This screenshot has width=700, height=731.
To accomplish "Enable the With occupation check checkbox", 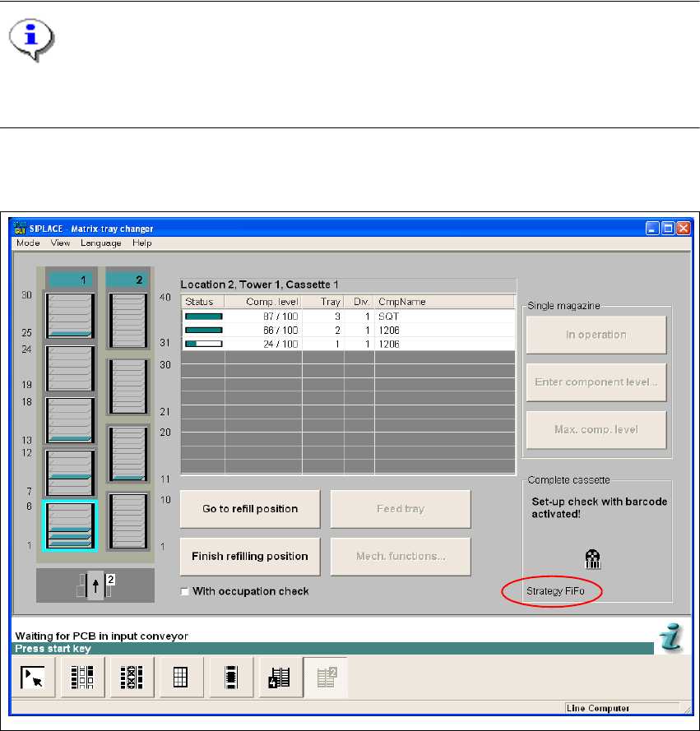I will point(185,591).
